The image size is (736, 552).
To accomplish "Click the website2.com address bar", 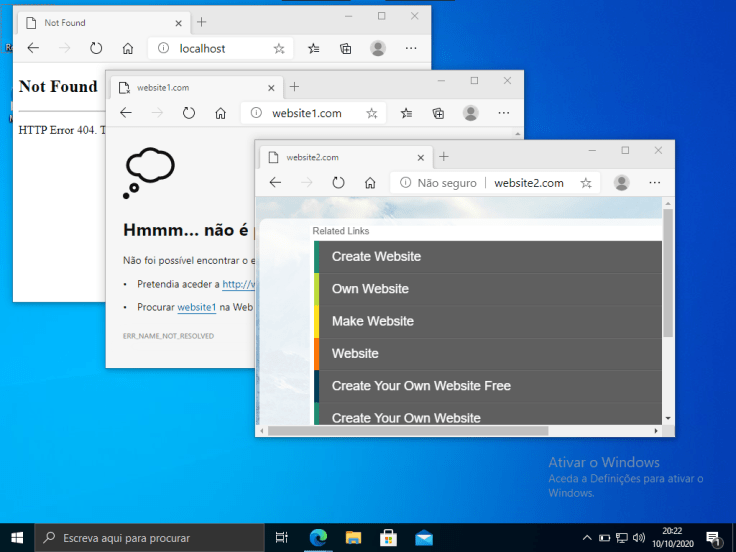I will [x=528, y=183].
